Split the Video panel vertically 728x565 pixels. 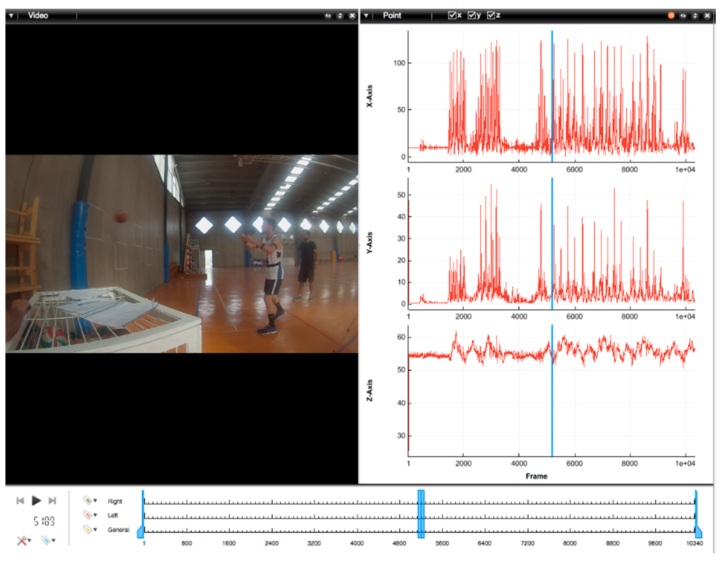pos(340,15)
